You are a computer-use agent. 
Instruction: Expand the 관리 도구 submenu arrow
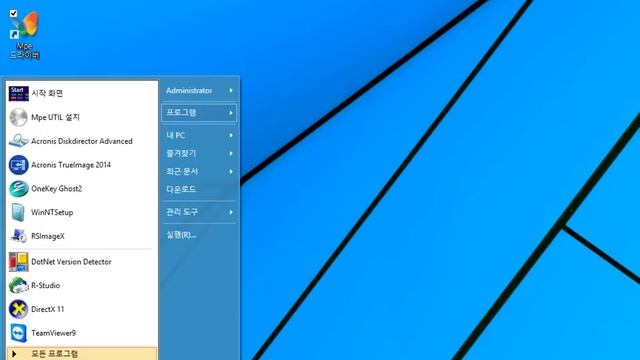point(231,212)
